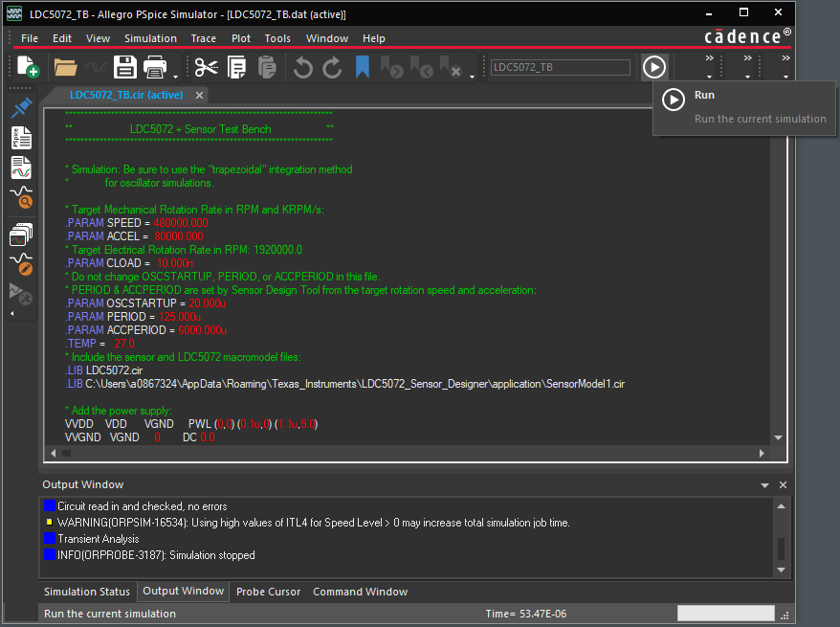
Task: Click the stacked plot windows sidebar icon
Action: coord(21,234)
